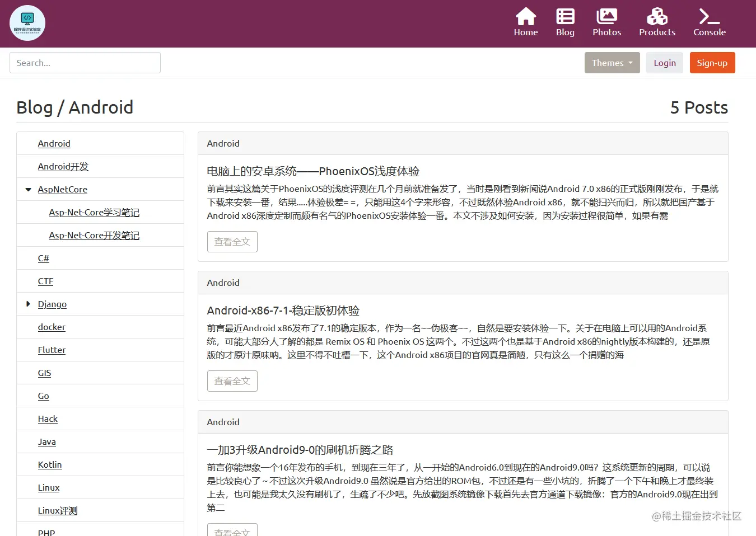Collapse the AspNetCore category arrow
Image resolution: width=756 pixels, height=536 pixels.
[x=28, y=190]
